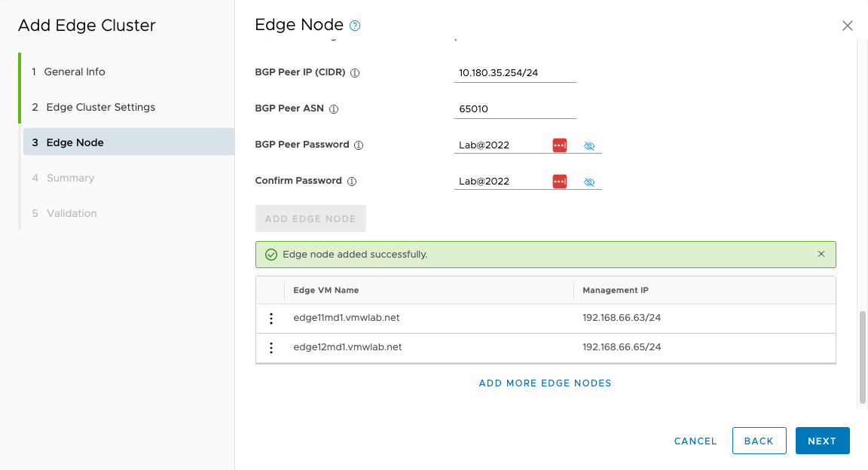Screen dimensions: 868x470
Task: Open the Edge Node help icon
Action: [355, 26]
